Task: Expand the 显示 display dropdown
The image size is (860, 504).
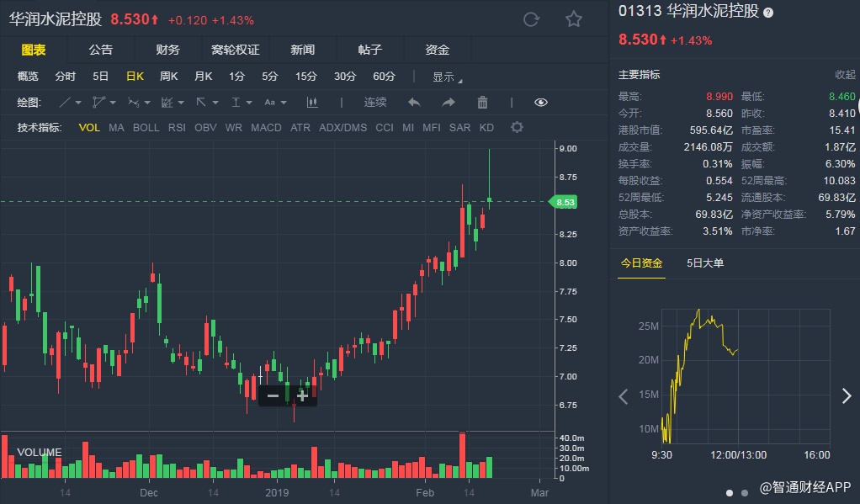Action: pyautogui.click(x=447, y=77)
